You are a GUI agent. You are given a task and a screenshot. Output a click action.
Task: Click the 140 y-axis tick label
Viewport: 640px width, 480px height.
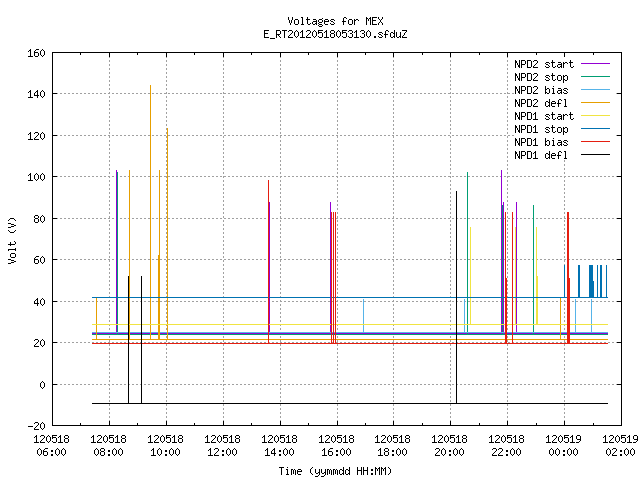coord(36,94)
